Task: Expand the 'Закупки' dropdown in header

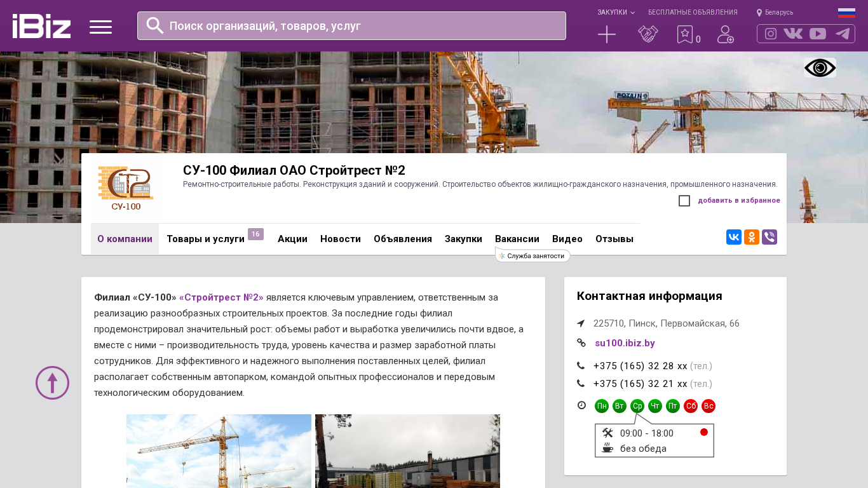Action: coord(615,12)
